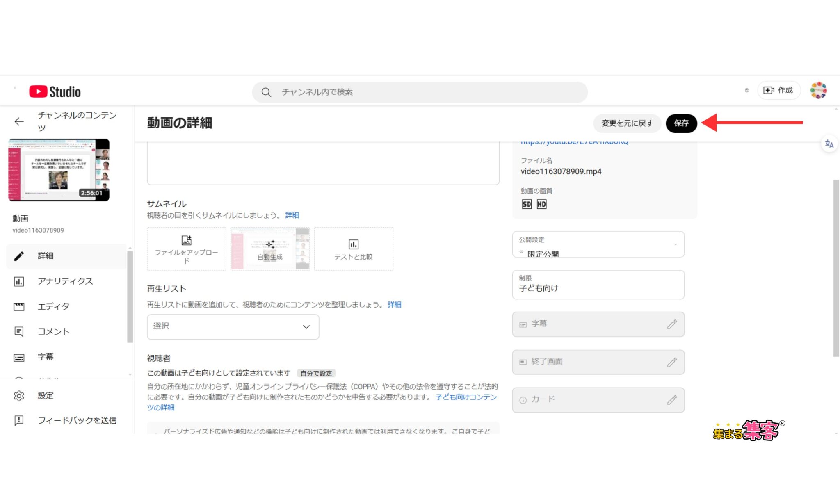Click pencil icon on カード card

tap(672, 400)
